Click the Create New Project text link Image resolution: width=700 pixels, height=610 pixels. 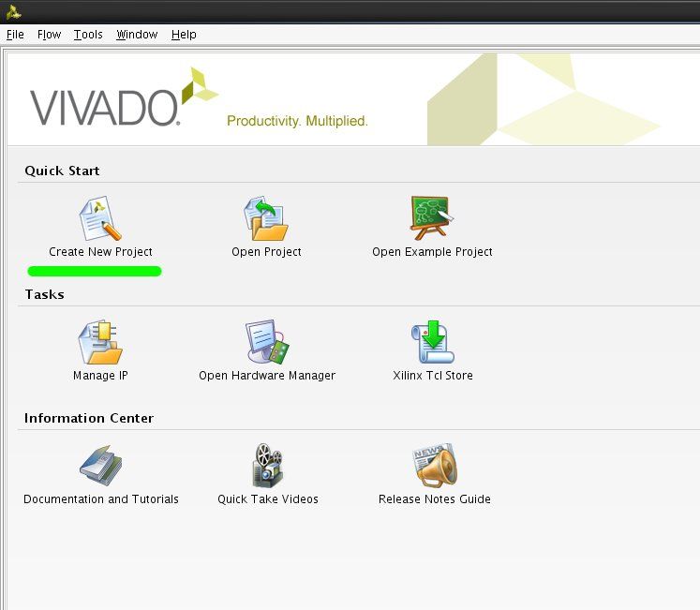pos(100,252)
